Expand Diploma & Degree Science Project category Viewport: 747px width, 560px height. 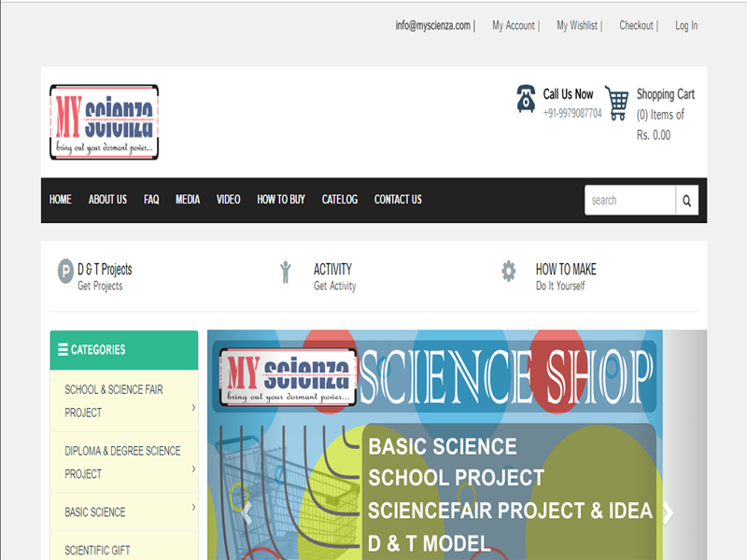(x=193, y=469)
